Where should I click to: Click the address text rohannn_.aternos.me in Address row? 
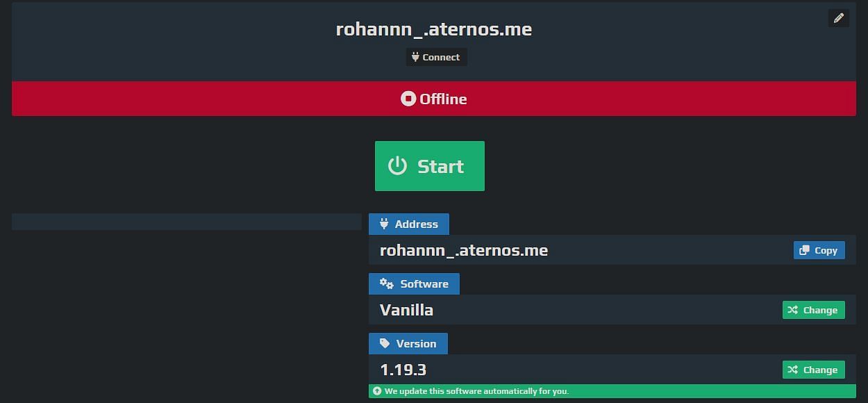click(464, 250)
